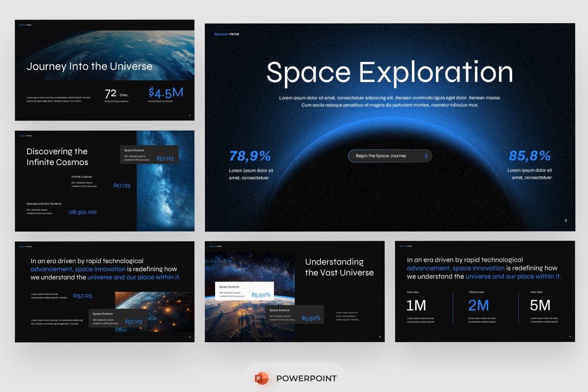This screenshot has width=588, height=392.
Task: Click the Space-time logo on the main slide
Action: 227,34
